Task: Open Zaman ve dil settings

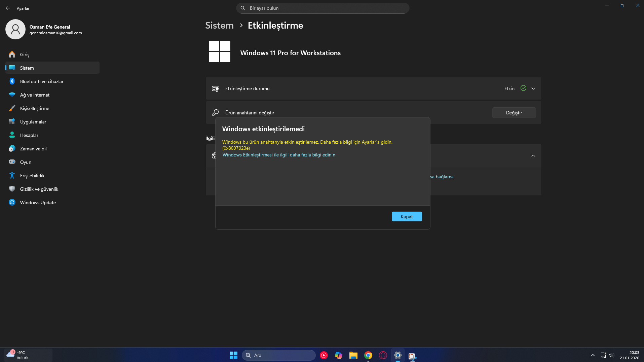Action: (52, 148)
